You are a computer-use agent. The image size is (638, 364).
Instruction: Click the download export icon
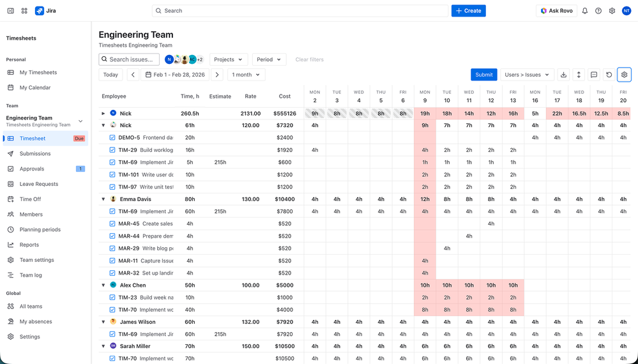pyautogui.click(x=563, y=75)
